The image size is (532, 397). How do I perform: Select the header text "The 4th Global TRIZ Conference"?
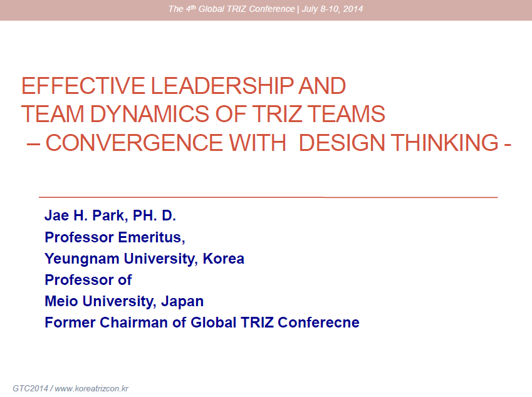click(x=231, y=9)
